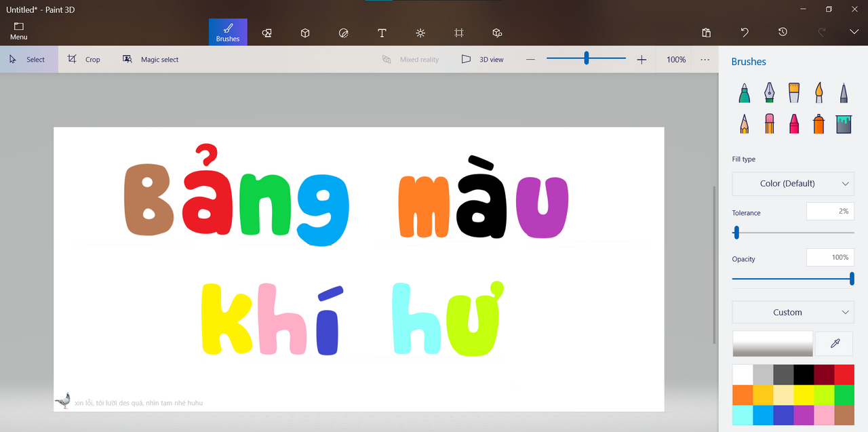Select the Calligraphy pen brush
This screenshot has width=868, height=432.
pyautogui.click(x=769, y=93)
